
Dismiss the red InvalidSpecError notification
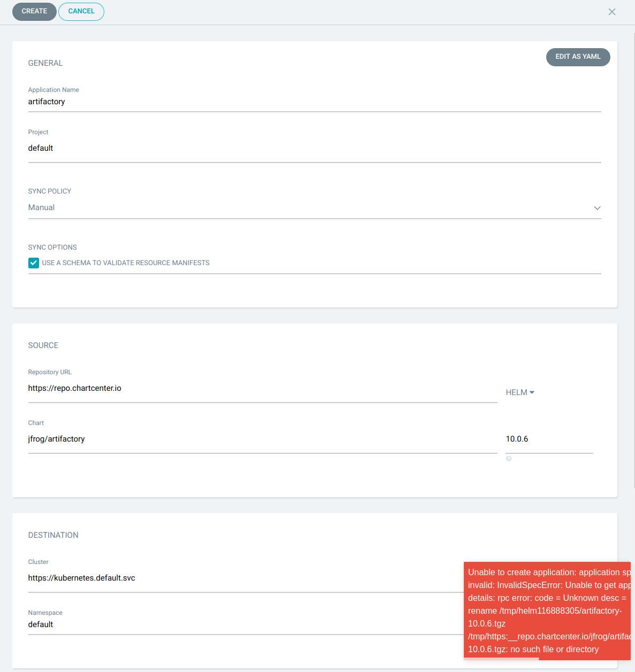point(547,611)
